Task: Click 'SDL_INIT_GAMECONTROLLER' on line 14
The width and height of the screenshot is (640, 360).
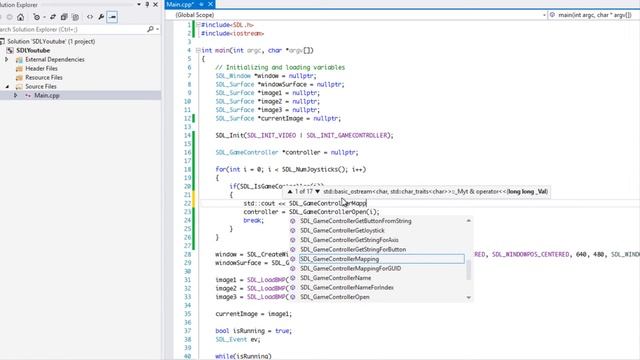Action: [347, 136]
